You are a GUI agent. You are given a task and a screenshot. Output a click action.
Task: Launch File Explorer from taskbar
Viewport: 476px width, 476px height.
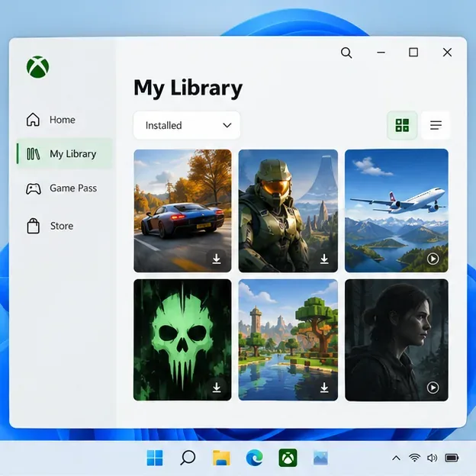[221, 458]
